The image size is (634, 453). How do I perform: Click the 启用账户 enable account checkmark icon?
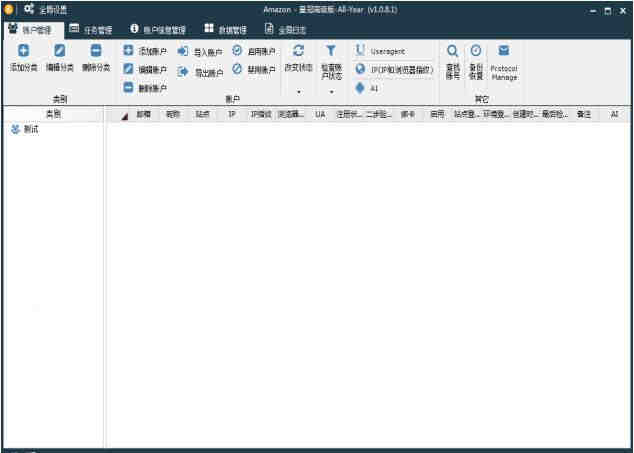[x=237, y=51]
